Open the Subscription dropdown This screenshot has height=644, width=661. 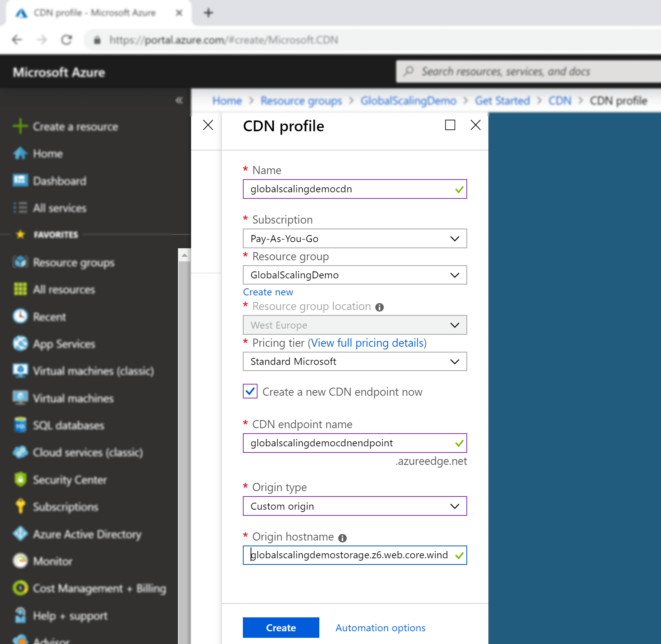(355, 239)
